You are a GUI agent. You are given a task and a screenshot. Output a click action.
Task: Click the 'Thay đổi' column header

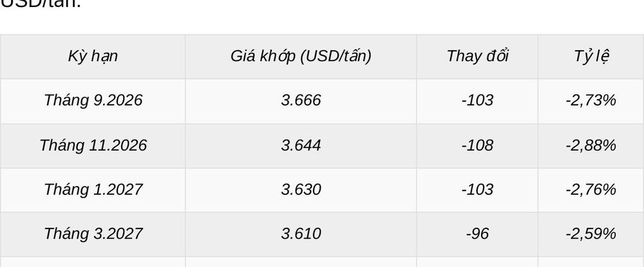pyautogui.click(x=477, y=56)
